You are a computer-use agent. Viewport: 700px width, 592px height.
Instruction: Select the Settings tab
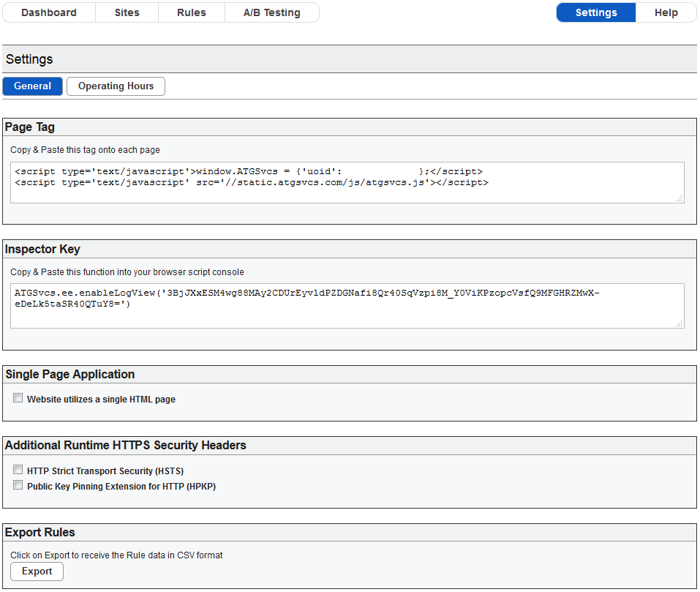tap(596, 12)
